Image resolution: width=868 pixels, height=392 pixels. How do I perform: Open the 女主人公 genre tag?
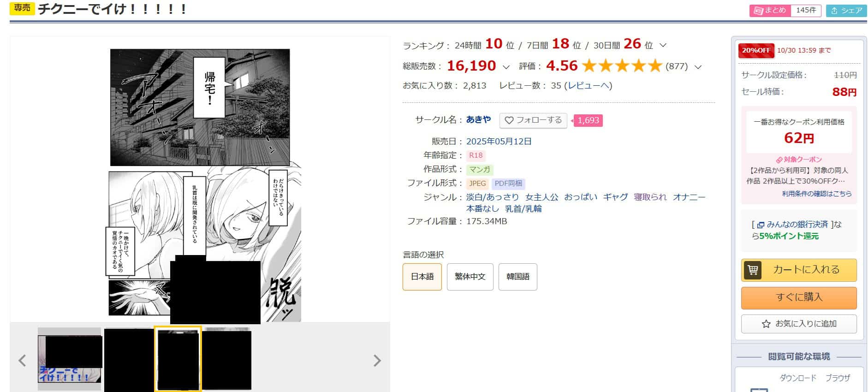[541, 197]
